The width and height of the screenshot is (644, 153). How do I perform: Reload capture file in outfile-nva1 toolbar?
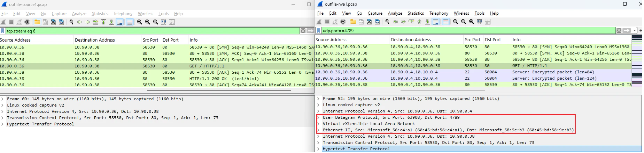point(377,22)
